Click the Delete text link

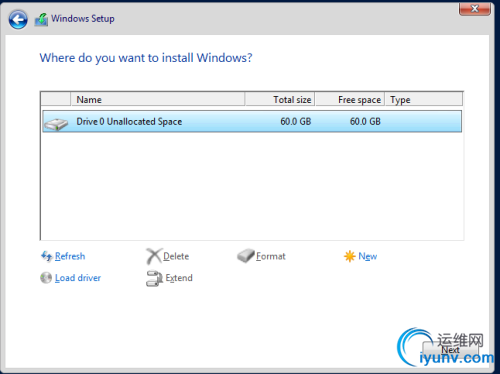[x=176, y=256]
